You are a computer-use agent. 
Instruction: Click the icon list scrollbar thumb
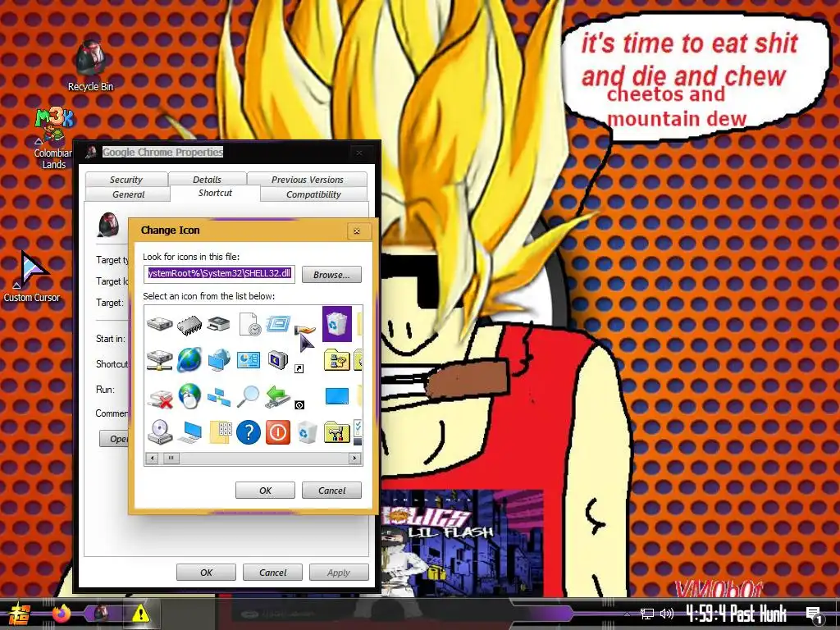tap(171, 458)
